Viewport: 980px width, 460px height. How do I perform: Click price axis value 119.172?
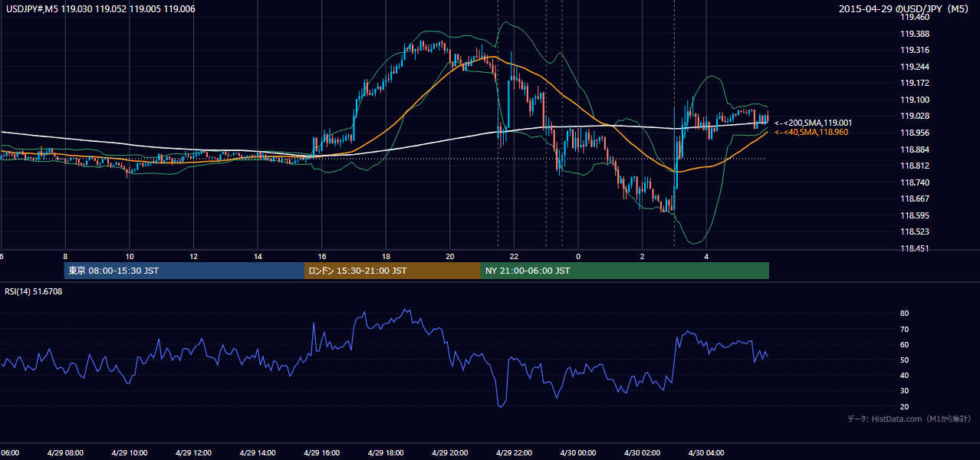pyautogui.click(x=914, y=83)
